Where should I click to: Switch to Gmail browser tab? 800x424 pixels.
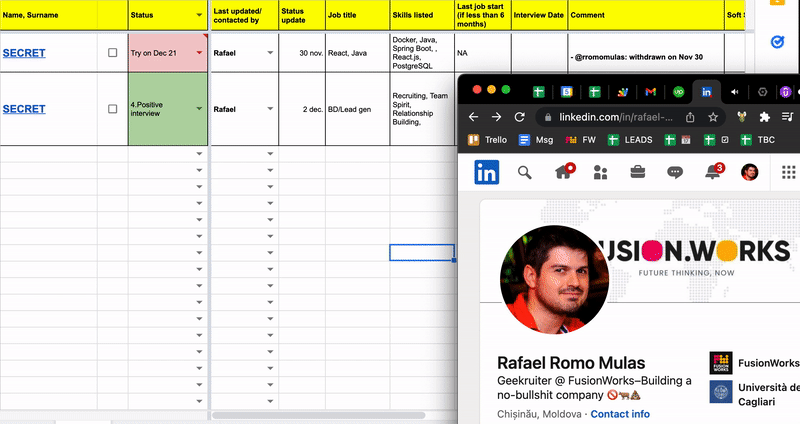click(650, 91)
